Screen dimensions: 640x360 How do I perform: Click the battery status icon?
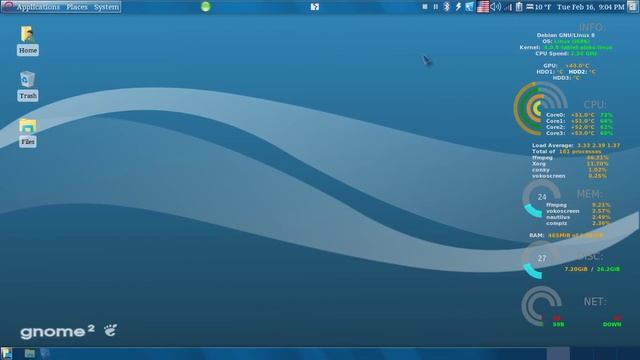519,7
